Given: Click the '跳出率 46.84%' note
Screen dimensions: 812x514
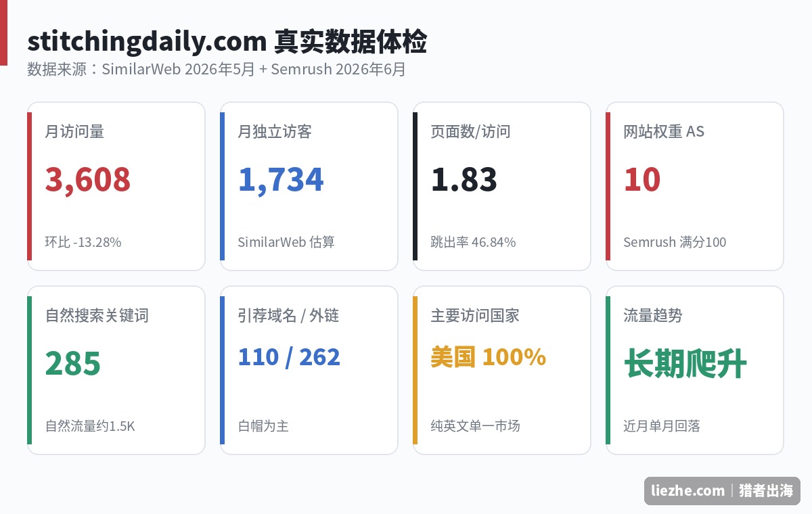Looking at the screenshot, I should point(473,242).
